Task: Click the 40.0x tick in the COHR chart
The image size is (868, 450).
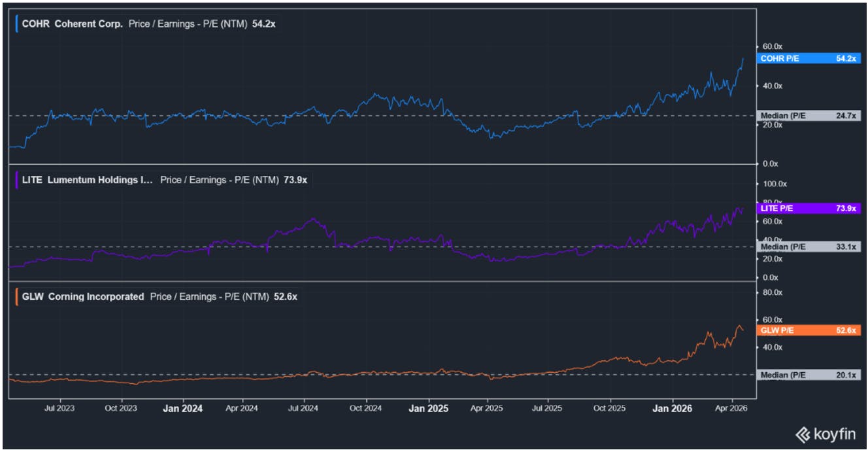Action: click(773, 86)
